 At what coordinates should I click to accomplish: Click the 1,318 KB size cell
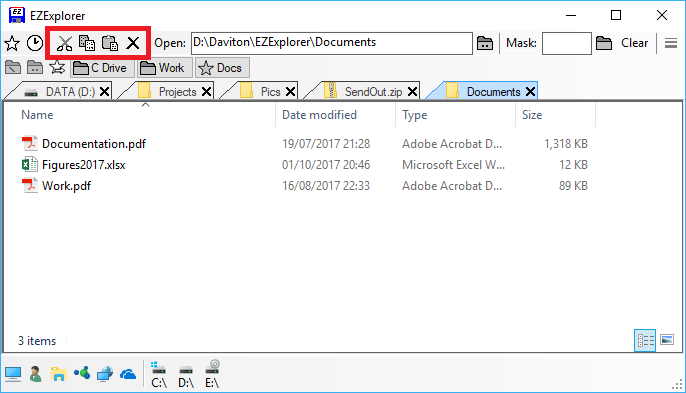point(566,144)
